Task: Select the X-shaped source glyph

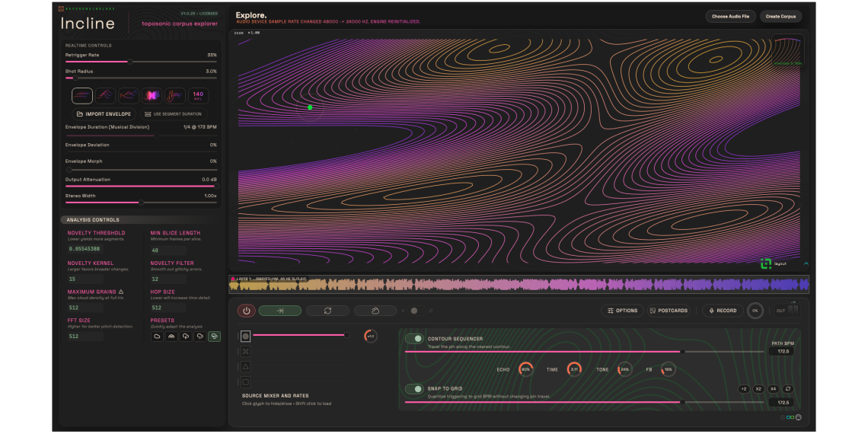Action: pos(246,352)
